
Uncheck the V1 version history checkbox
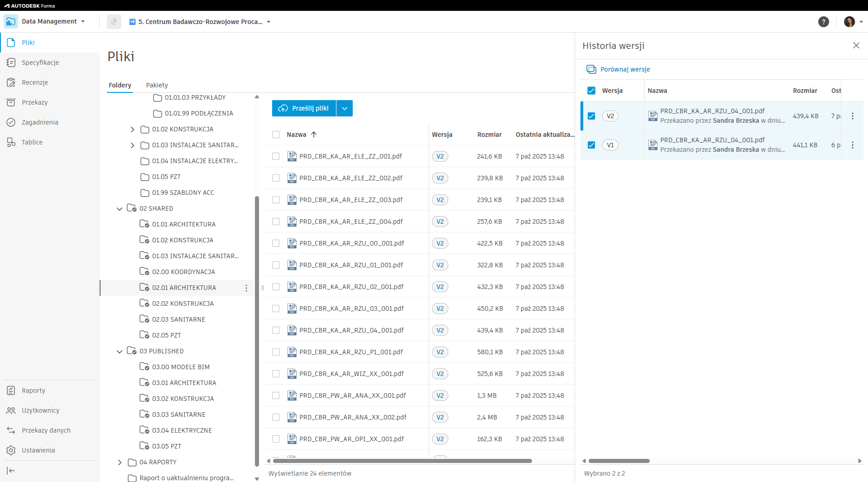(x=591, y=145)
